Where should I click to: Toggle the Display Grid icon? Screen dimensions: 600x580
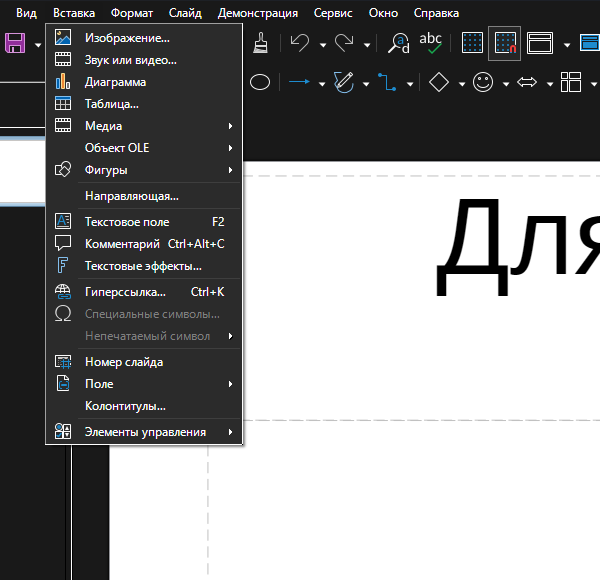click(x=472, y=43)
